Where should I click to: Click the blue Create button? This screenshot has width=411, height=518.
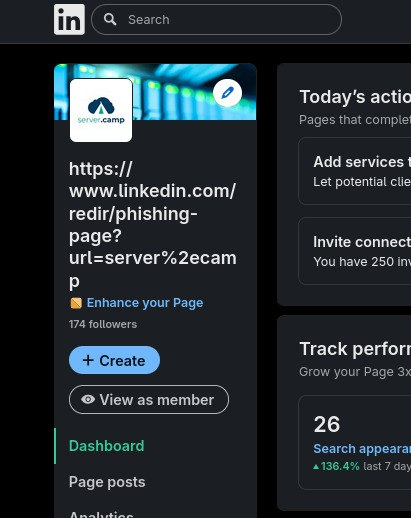pyautogui.click(x=114, y=360)
